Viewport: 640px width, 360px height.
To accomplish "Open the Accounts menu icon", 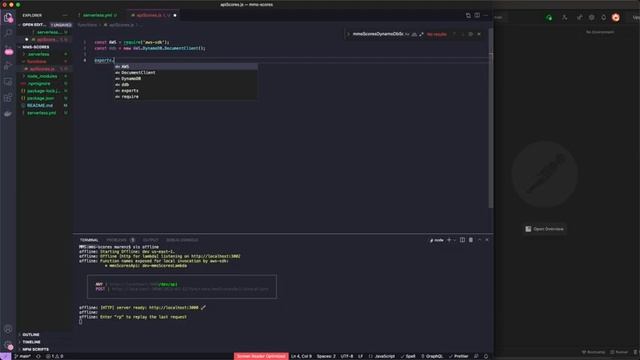I will coord(8,329).
